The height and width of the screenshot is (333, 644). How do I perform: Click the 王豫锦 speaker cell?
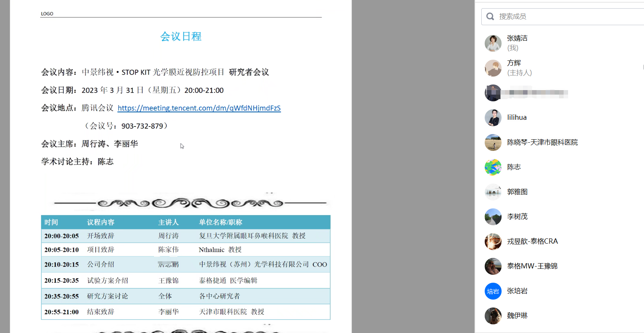click(x=168, y=280)
